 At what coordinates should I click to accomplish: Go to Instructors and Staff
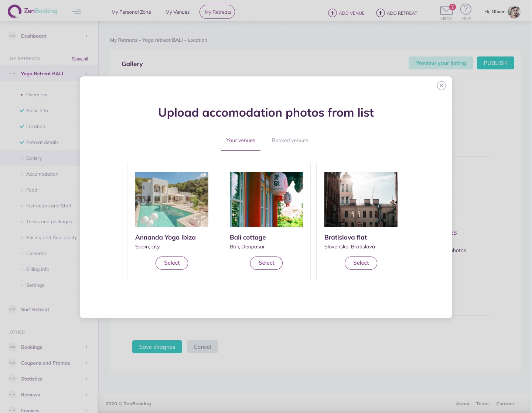click(x=49, y=206)
